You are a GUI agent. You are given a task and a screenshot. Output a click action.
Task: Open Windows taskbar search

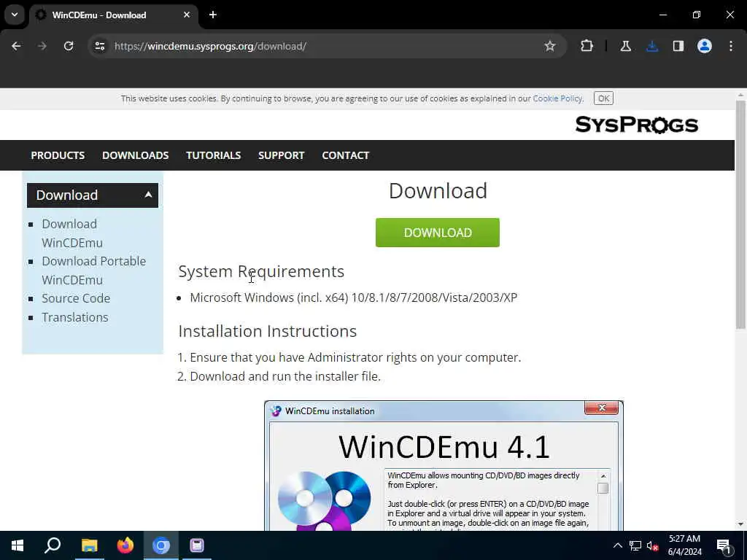53,545
